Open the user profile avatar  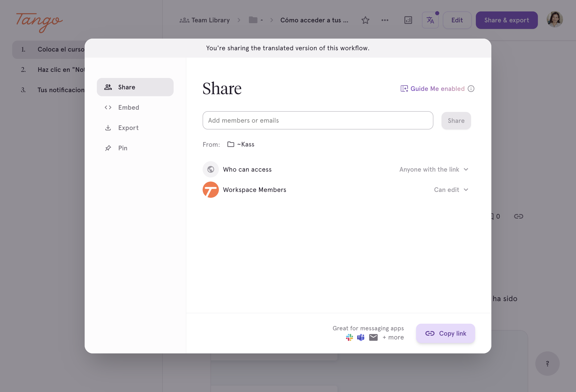[555, 20]
